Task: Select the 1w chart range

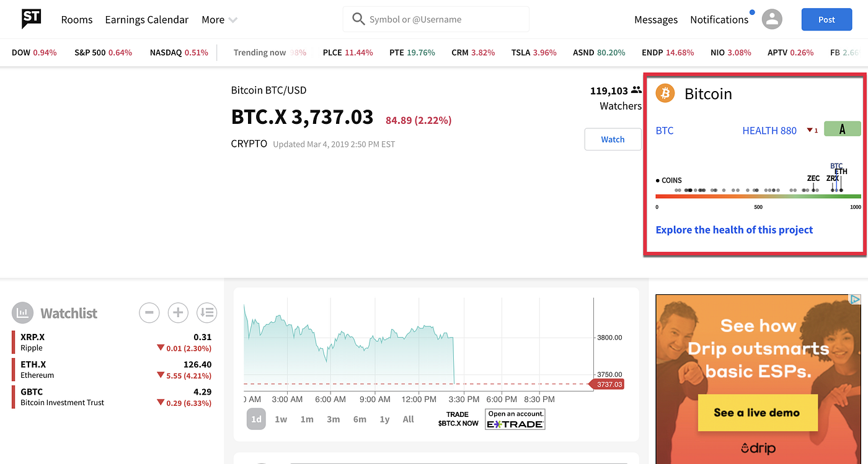Action: coord(281,419)
